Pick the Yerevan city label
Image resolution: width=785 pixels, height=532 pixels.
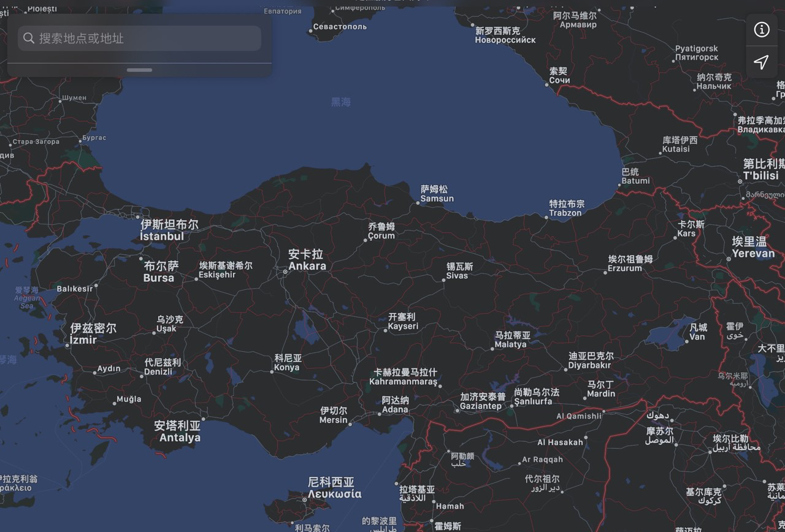[752, 248]
